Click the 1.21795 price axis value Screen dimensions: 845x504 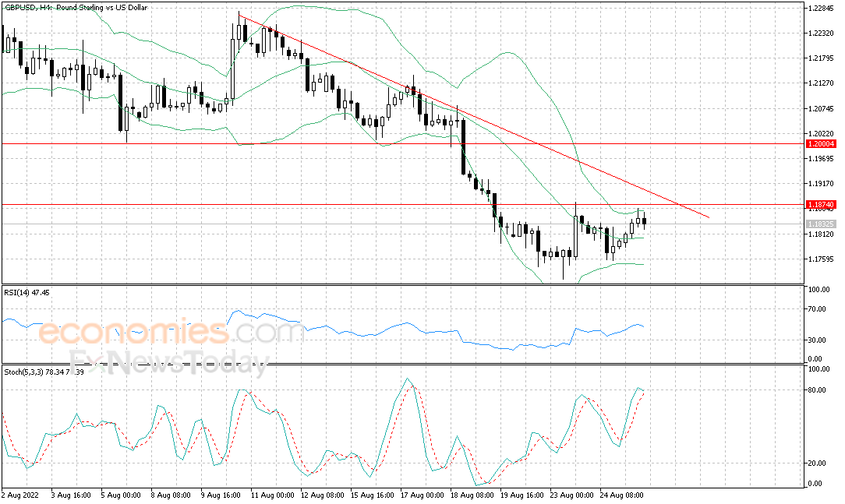[822, 58]
